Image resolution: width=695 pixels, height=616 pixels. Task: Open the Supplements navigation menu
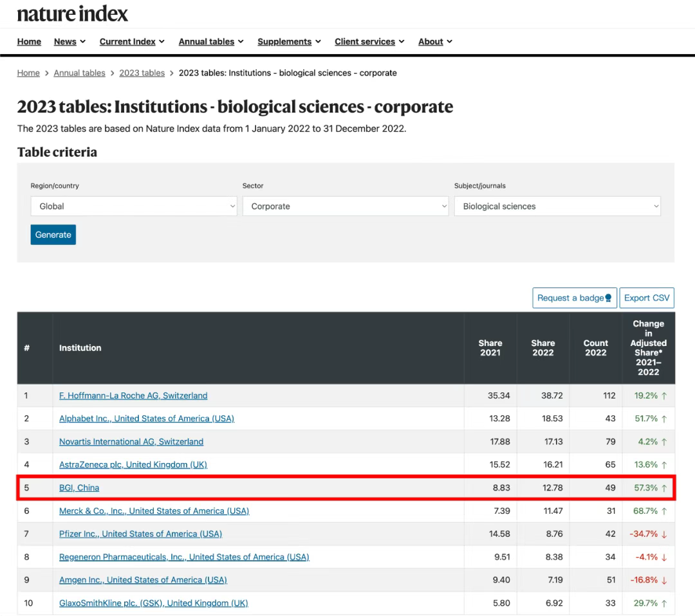pyautogui.click(x=289, y=42)
